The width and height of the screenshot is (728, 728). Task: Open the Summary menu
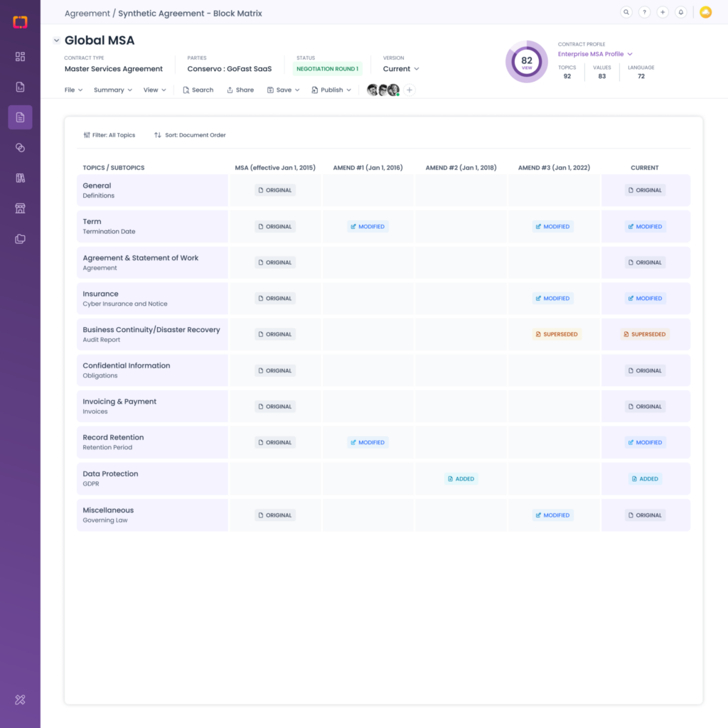pyautogui.click(x=112, y=90)
